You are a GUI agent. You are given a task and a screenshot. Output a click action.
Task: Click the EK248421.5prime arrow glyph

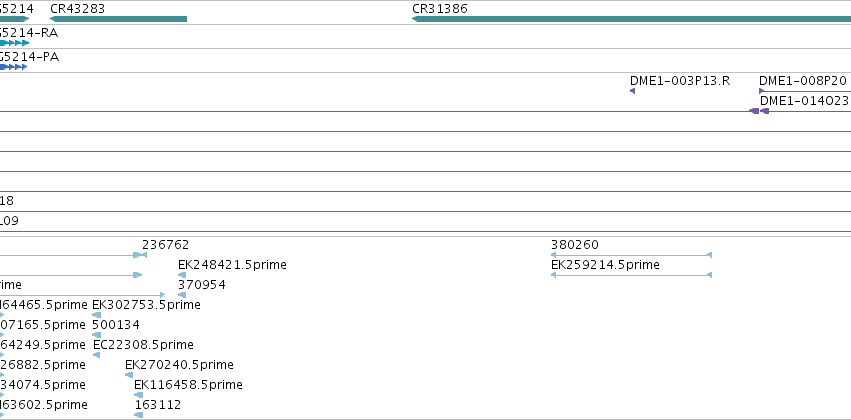tap(182, 275)
